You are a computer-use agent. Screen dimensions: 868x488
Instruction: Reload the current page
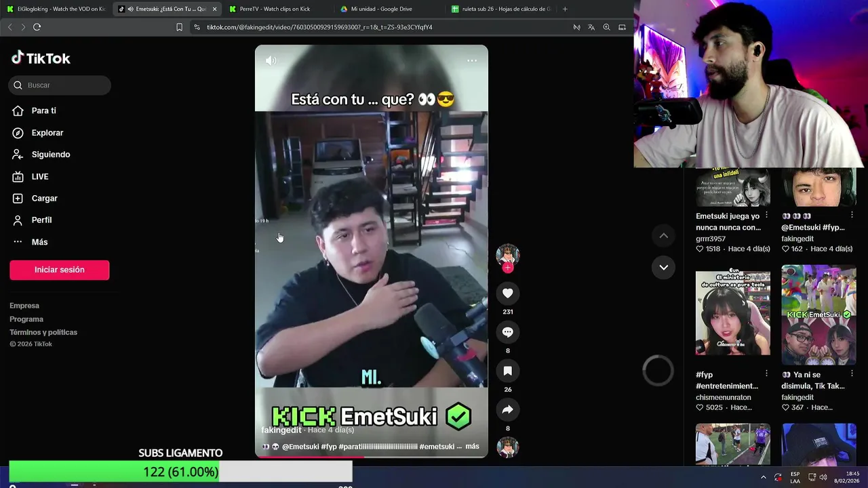point(37,27)
